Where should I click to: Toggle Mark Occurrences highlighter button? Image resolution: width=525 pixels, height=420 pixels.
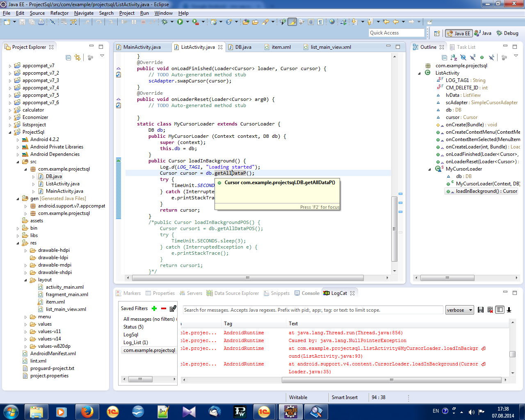(x=292, y=22)
